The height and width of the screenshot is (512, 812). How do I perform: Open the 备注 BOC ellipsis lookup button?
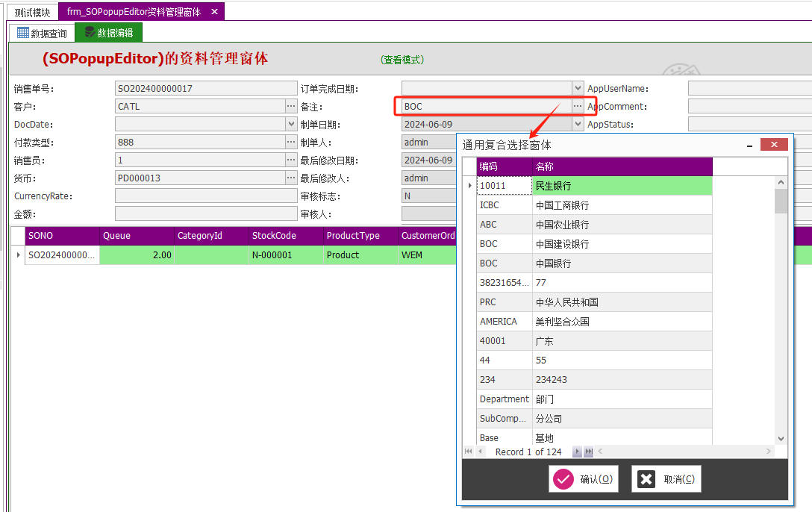click(x=578, y=106)
